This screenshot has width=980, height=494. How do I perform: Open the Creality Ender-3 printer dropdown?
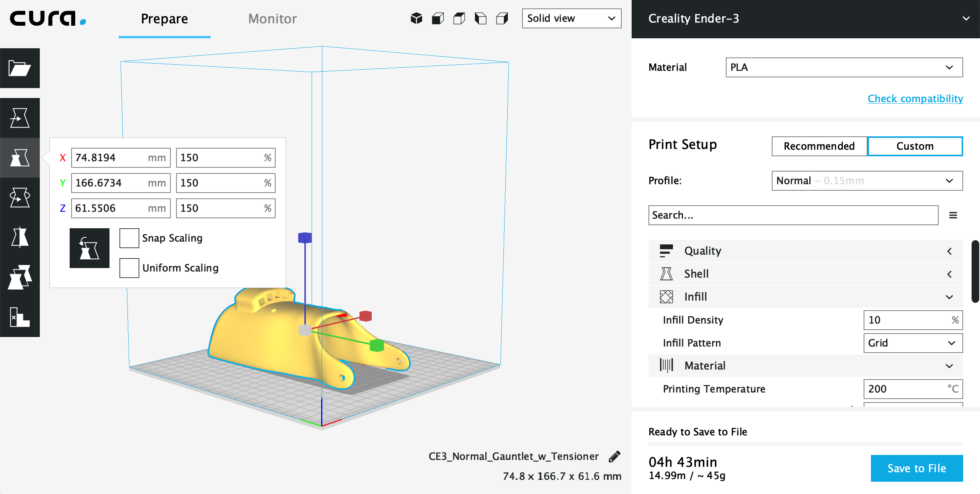(x=966, y=18)
